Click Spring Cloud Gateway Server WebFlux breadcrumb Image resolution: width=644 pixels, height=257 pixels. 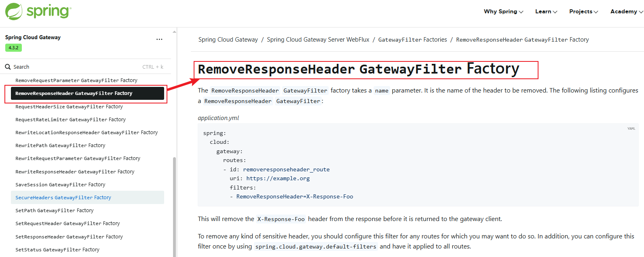point(318,40)
